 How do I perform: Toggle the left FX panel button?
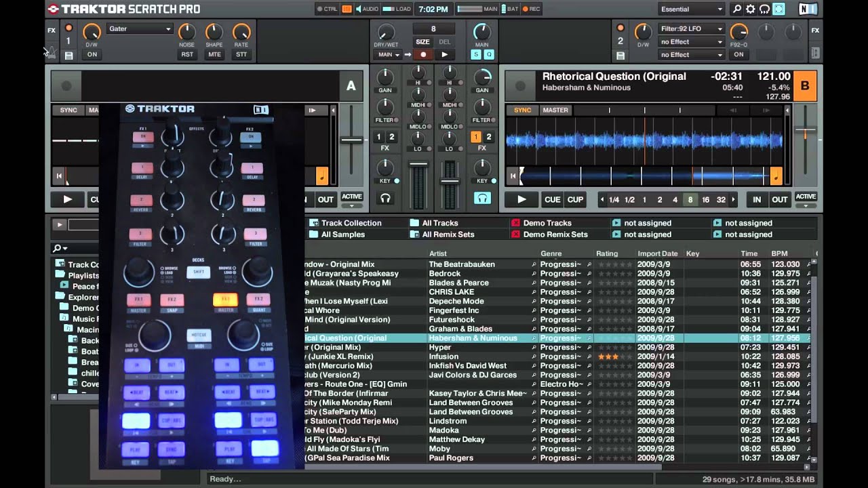click(x=52, y=30)
